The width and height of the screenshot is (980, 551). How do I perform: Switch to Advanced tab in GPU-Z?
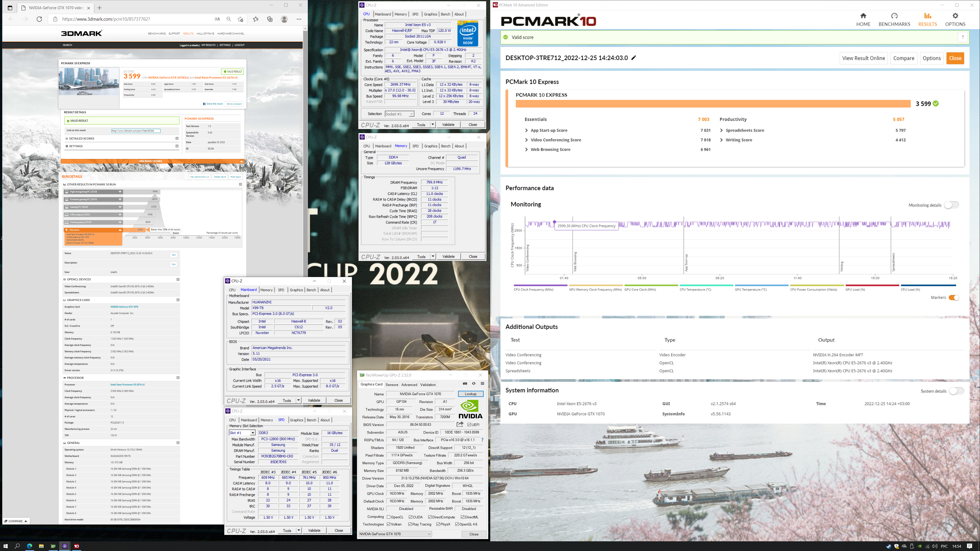point(409,384)
